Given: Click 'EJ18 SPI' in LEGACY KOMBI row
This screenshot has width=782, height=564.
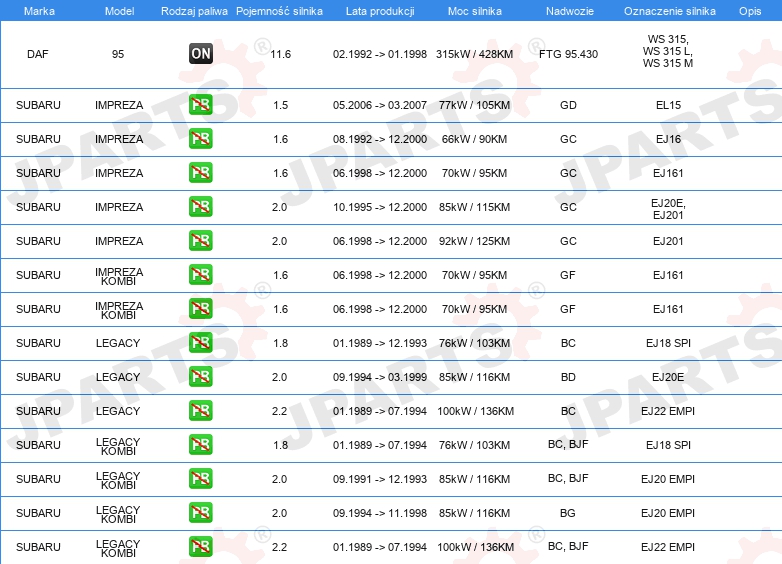Looking at the screenshot, I should point(668,445).
